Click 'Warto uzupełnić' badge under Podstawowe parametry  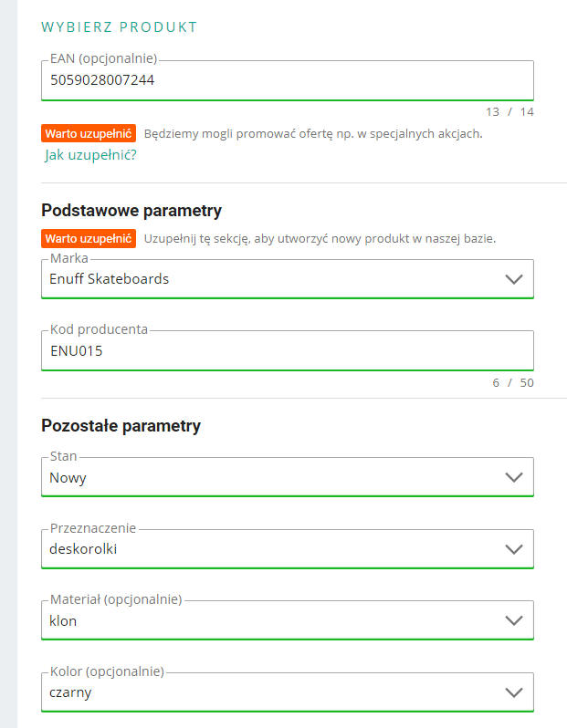coord(89,239)
